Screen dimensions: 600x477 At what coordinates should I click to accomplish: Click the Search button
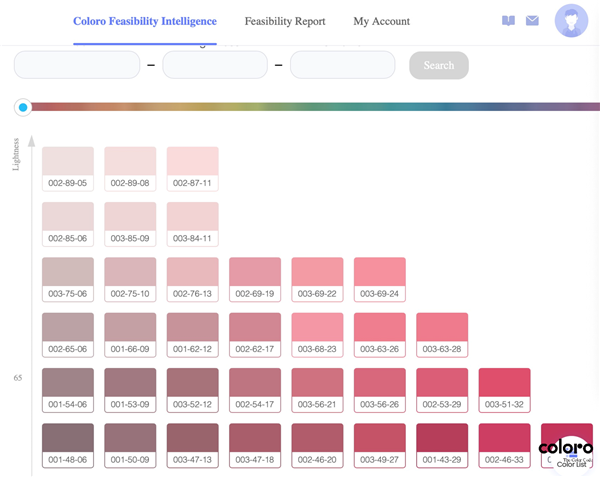(x=439, y=65)
